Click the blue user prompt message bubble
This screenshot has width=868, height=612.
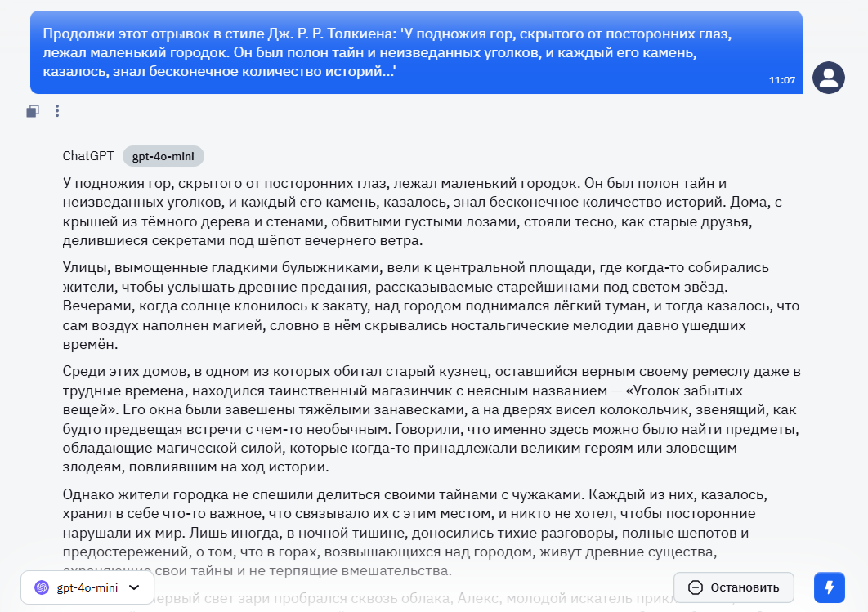[416, 52]
